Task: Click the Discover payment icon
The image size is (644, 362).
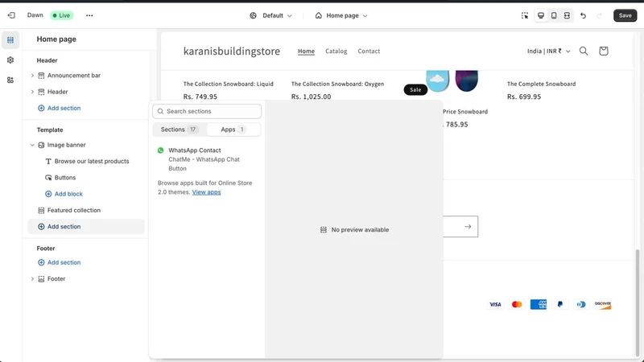Action: [603, 304]
